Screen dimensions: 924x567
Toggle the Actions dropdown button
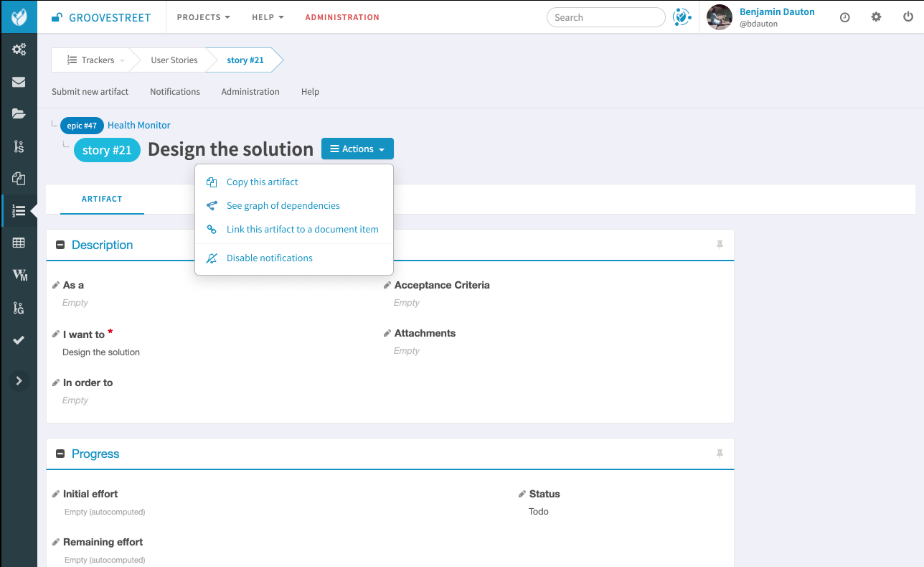pos(357,149)
